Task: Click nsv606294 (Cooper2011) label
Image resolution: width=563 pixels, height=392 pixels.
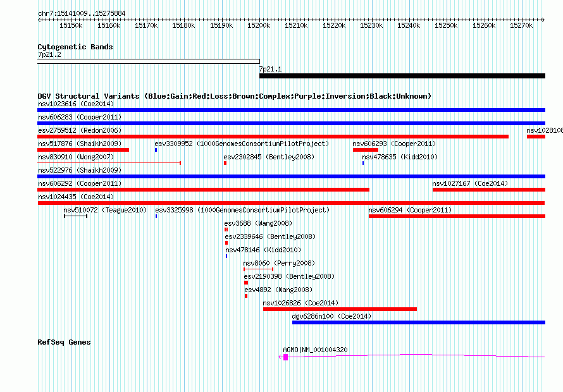Action: coord(410,210)
